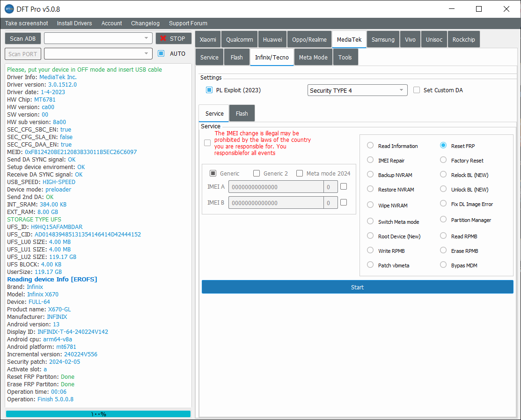Toggle the Generic checkbox
Screen dimensions: 521x420
pyautogui.click(x=213, y=173)
